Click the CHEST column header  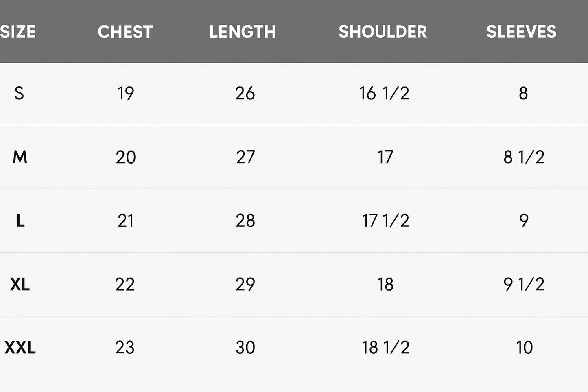[125, 32]
